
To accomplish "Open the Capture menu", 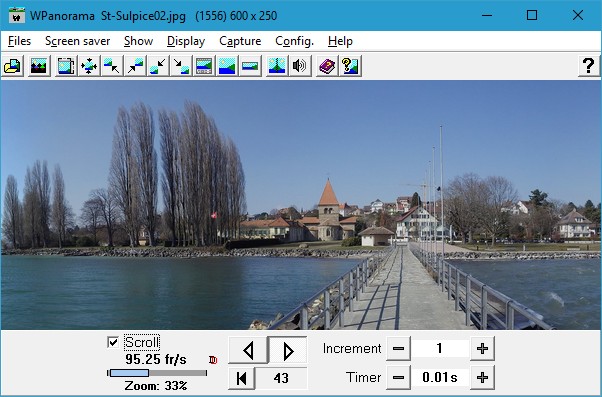I will click(x=240, y=41).
